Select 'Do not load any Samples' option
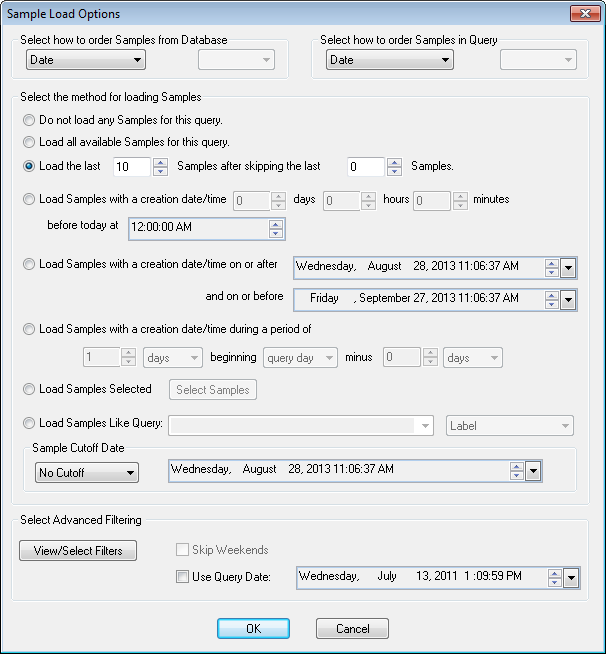 [x=30, y=120]
